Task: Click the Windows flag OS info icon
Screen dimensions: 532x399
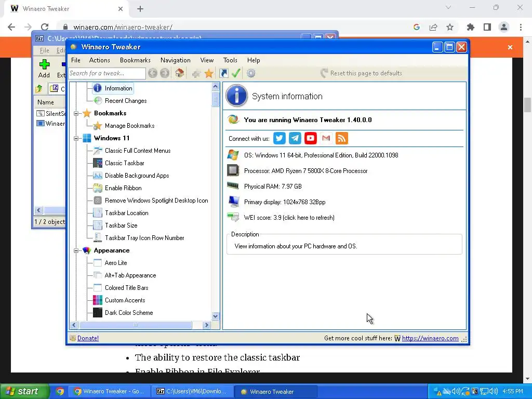Action: [x=233, y=155]
